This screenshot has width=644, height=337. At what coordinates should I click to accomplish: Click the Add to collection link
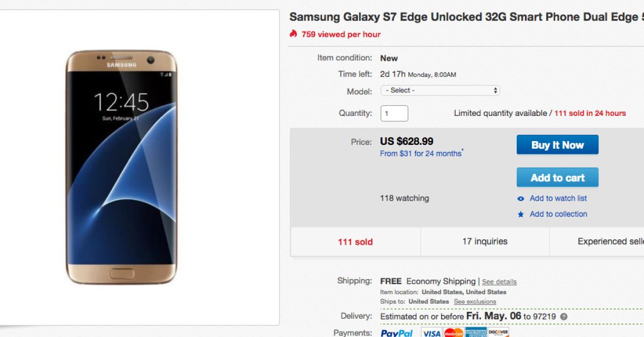(x=558, y=214)
